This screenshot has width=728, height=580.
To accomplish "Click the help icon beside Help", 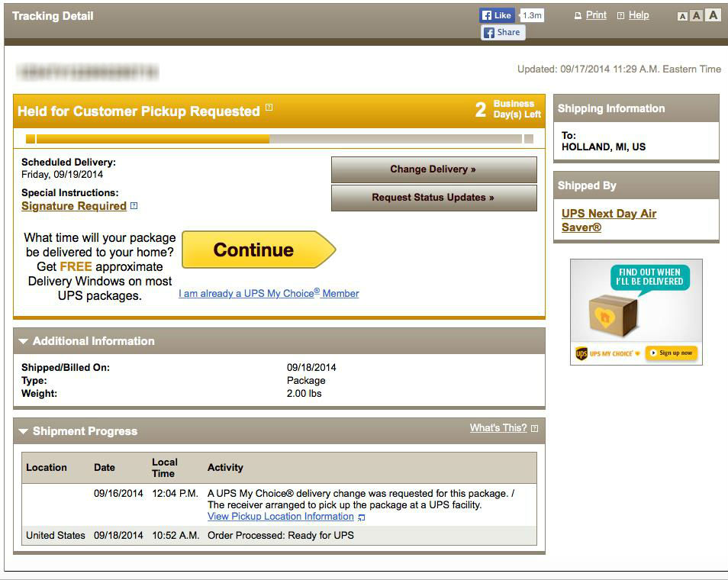I will coord(620,16).
